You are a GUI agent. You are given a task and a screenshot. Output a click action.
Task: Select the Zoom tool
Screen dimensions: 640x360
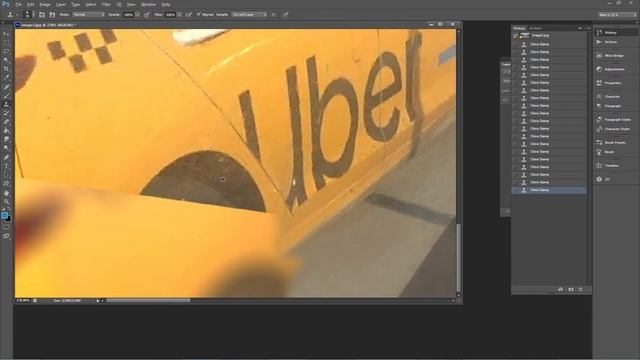click(6, 202)
